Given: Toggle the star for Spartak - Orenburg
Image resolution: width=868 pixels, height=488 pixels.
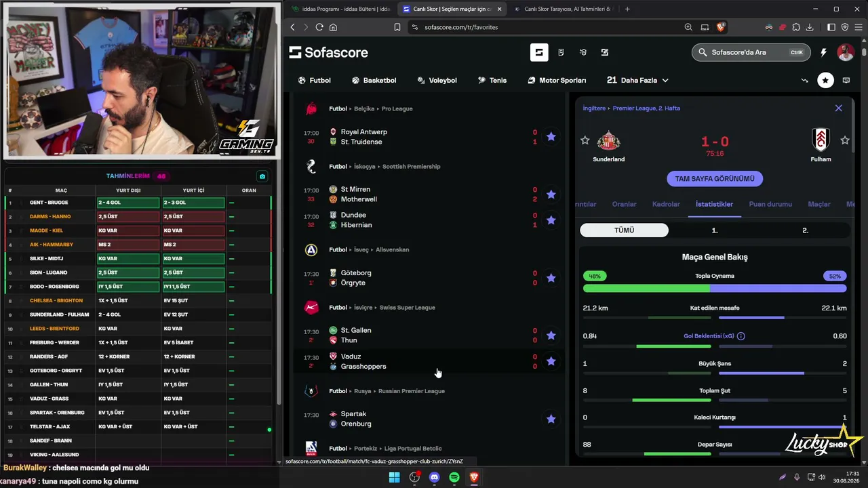Looking at the screenshot, I should pos(551,419).
